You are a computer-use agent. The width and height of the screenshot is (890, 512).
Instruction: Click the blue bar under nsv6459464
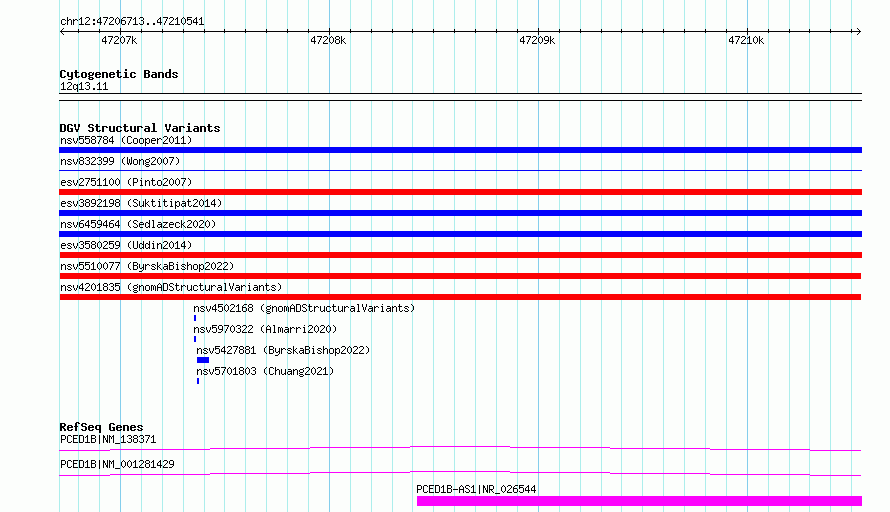click(460, 234)
